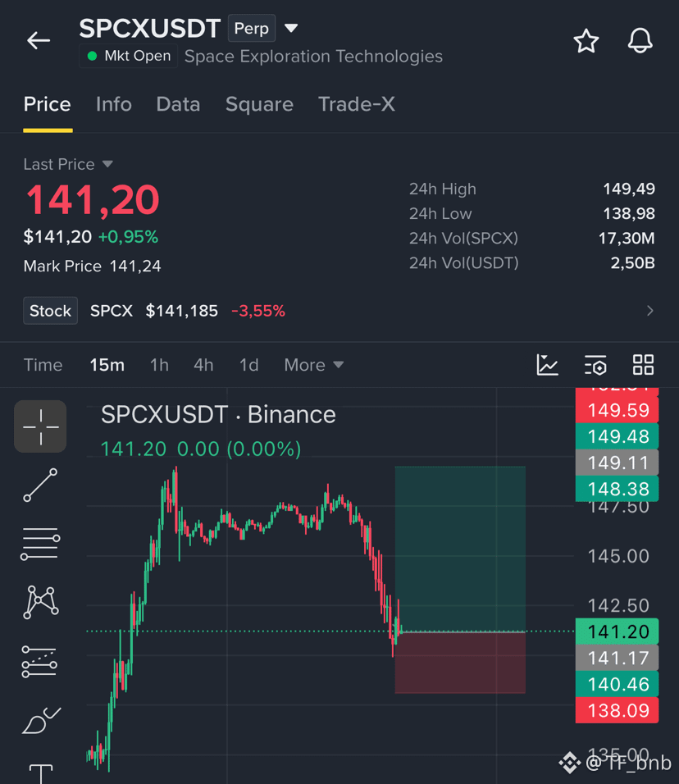
Task: Expand the SPCXUSDT pair selector arrow
Action: 291,28
